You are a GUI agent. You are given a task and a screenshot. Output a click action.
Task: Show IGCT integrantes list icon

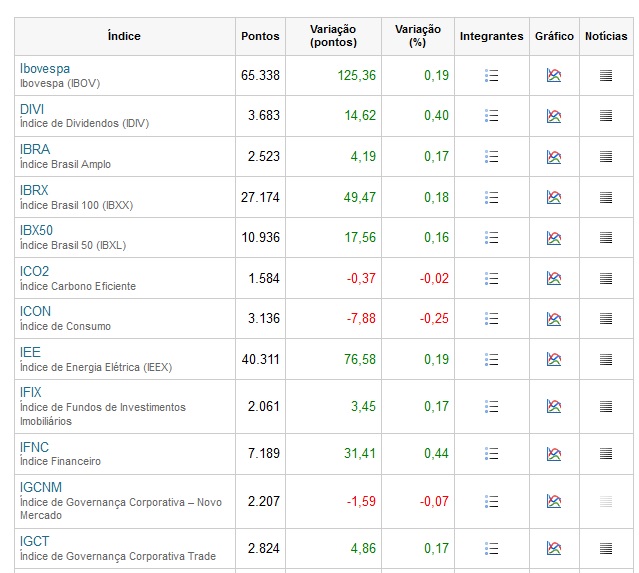[x=491, y=549]
